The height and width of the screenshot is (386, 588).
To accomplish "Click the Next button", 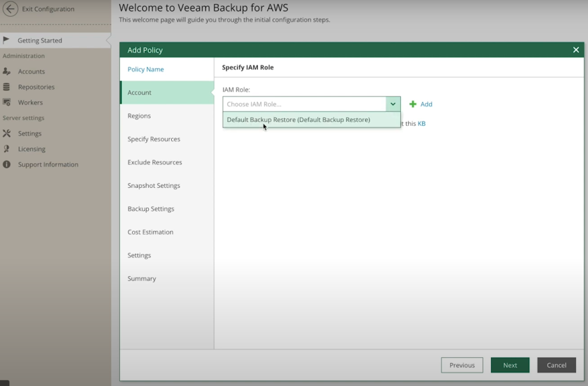I will coord(509,365).
